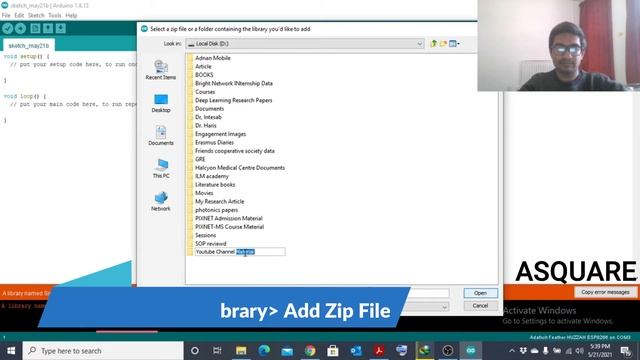The width and height of the screenshot is (640, 360).
Task: Select the Adnan Mobile folder
Action: 212,58
